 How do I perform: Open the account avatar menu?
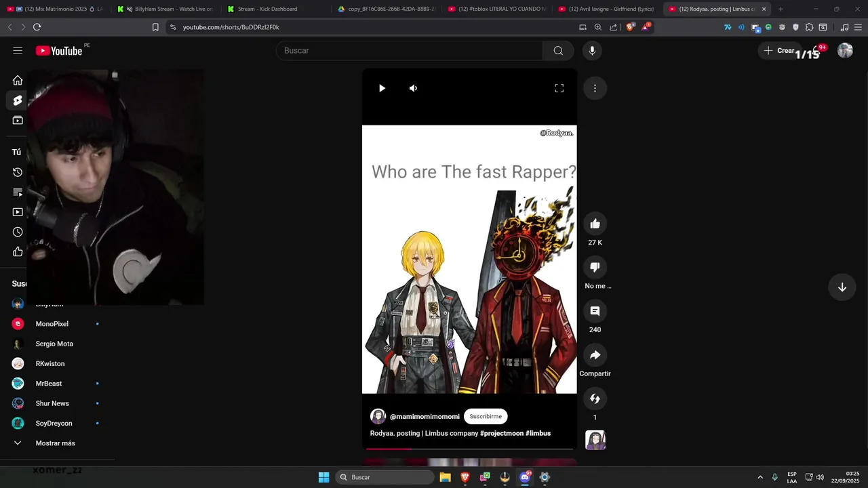click(x=845, y=51)
